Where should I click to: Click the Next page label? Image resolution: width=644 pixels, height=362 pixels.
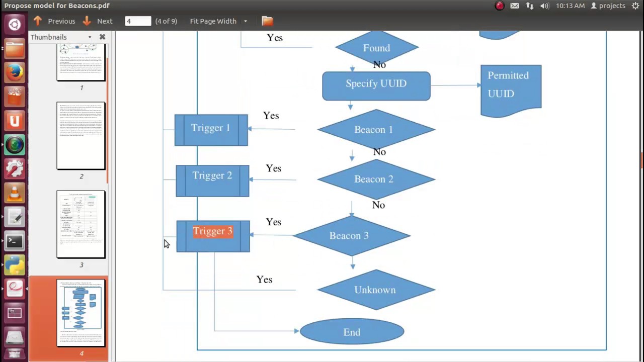click(105, 21)
